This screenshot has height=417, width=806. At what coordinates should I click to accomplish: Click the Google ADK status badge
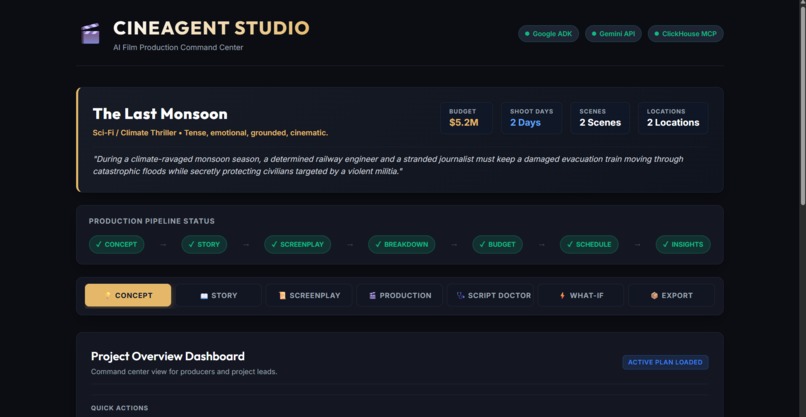548,34
